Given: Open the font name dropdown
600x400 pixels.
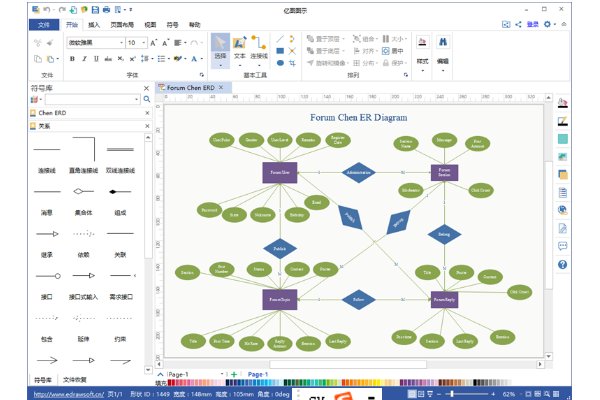Looking at the screenshot, I should tap(121, 42).
